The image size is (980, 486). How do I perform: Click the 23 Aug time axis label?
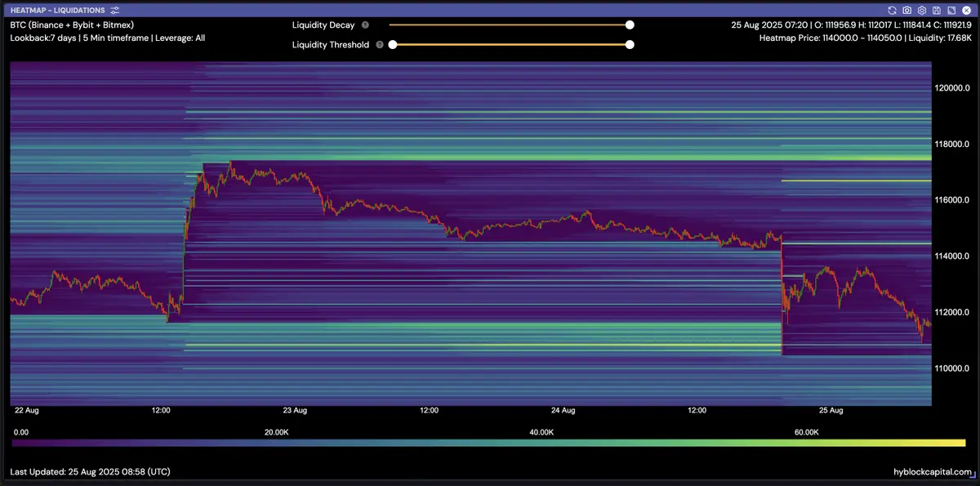pyautogui.click(x=295, y=411)
